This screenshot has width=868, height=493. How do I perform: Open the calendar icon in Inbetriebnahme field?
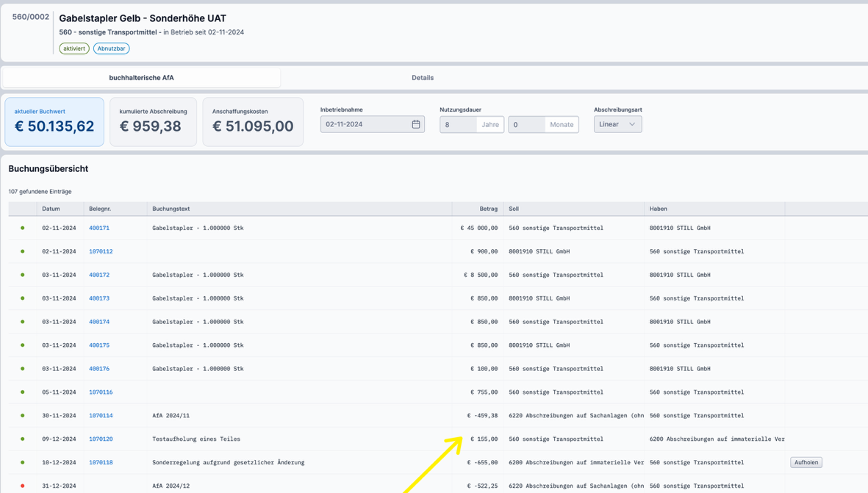tap(415, 124)
